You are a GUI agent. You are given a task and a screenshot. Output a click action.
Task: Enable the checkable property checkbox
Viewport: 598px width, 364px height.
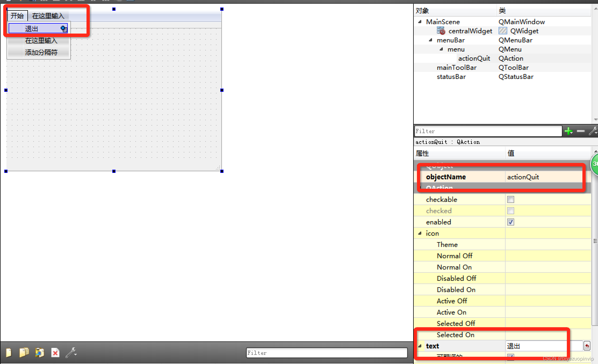(510, 199)
